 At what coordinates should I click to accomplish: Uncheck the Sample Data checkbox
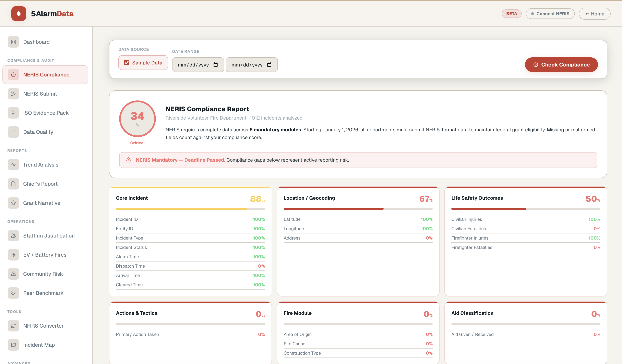click(127, 62)
